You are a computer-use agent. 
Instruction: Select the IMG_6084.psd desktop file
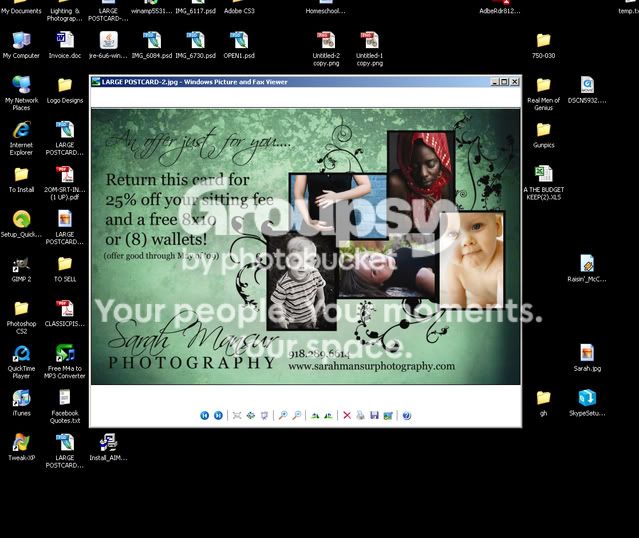point(152,45)
